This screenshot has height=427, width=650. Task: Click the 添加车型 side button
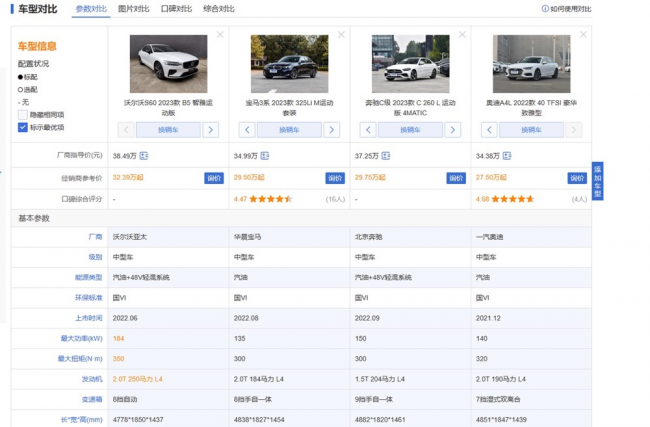point(598,181)
